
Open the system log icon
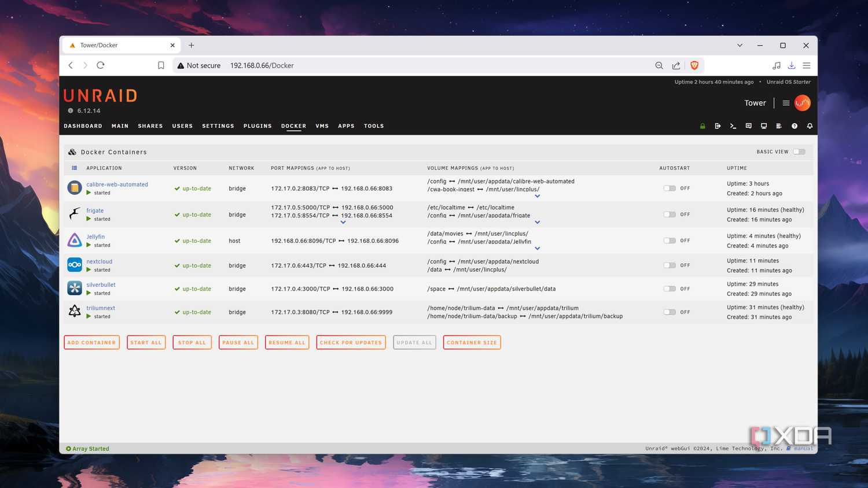(779, 126)
